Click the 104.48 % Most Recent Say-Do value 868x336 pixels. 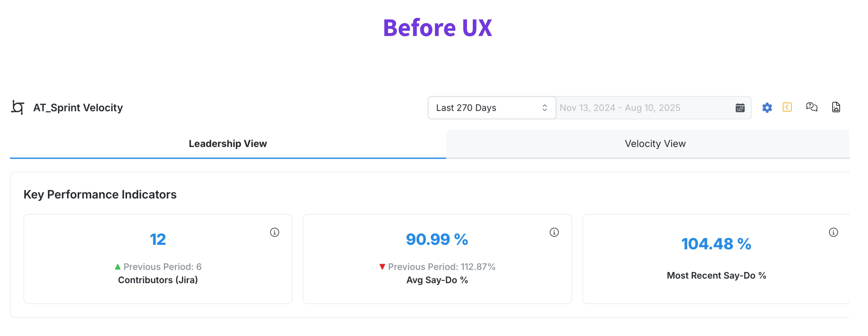point(716,244)
